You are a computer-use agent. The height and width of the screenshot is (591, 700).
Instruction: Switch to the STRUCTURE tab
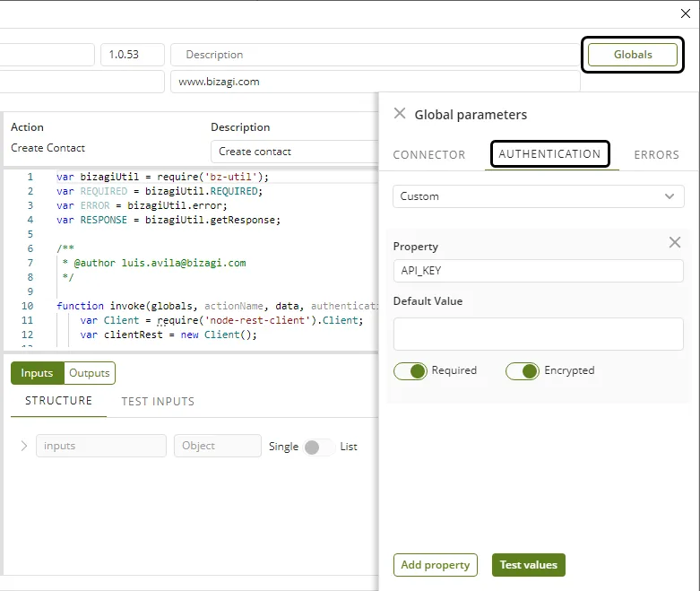(x=58, y=401)
